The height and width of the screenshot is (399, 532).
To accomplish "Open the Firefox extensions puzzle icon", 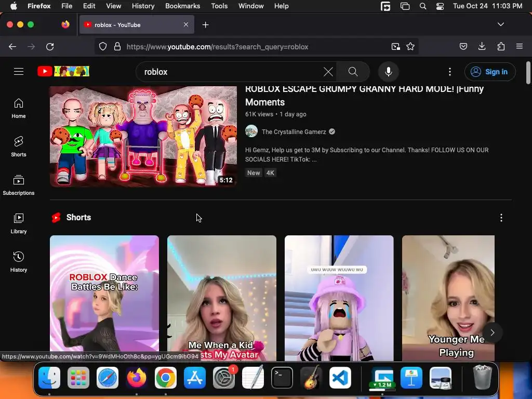I will pos(501,46).
